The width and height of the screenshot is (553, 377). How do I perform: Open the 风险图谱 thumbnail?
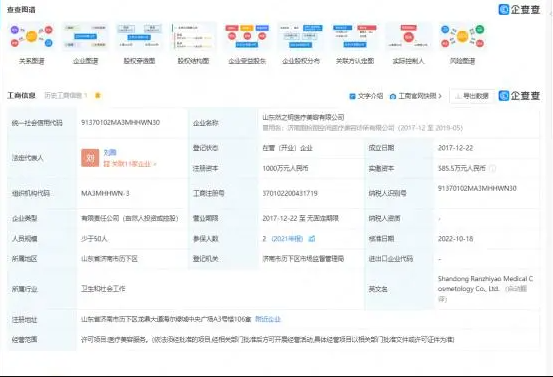point(462,37)
